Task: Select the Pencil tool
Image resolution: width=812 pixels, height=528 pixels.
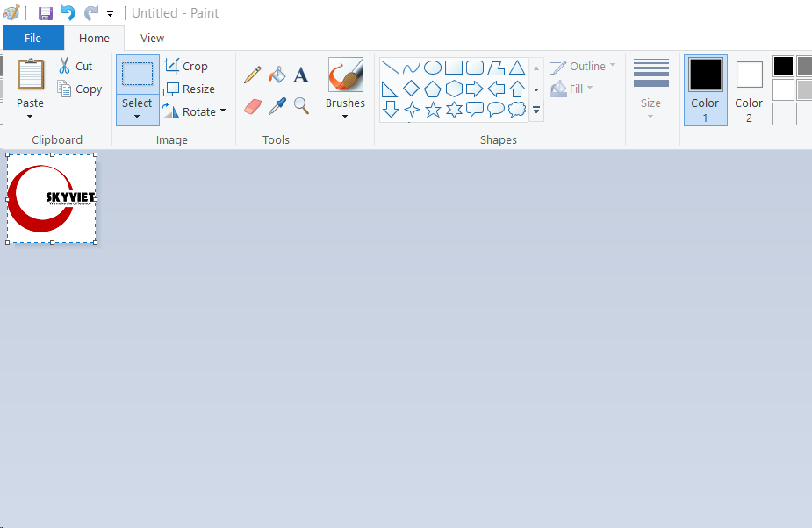Action: [x=253, y=75]
